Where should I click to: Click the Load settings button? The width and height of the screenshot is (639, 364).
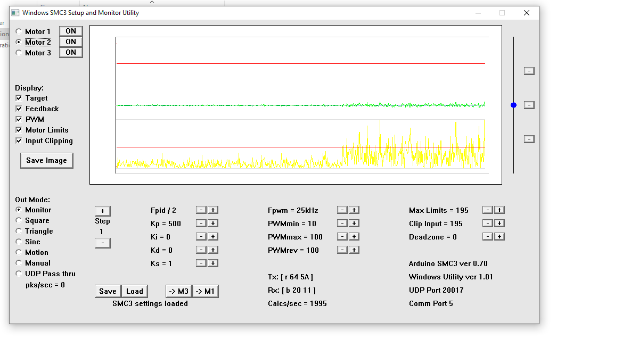pyautogui.click(x=135, y=291)
